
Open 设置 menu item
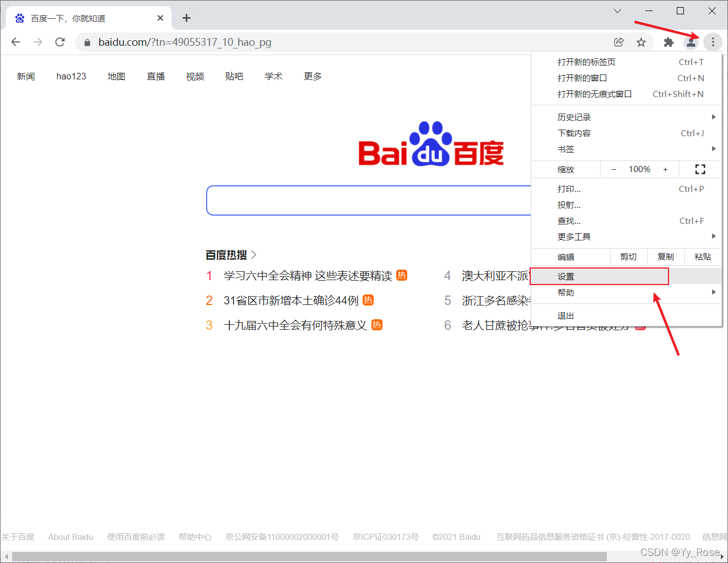(x=627, y=277)
